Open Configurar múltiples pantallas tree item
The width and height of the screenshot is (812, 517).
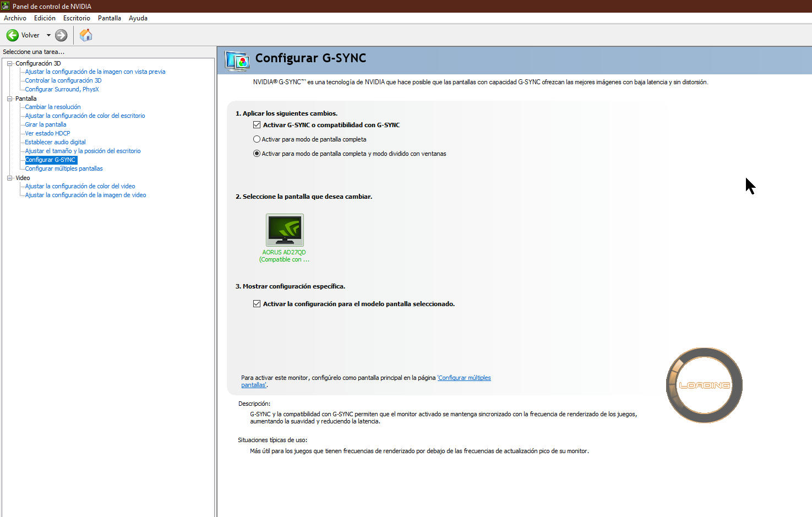tap(64, 168)
